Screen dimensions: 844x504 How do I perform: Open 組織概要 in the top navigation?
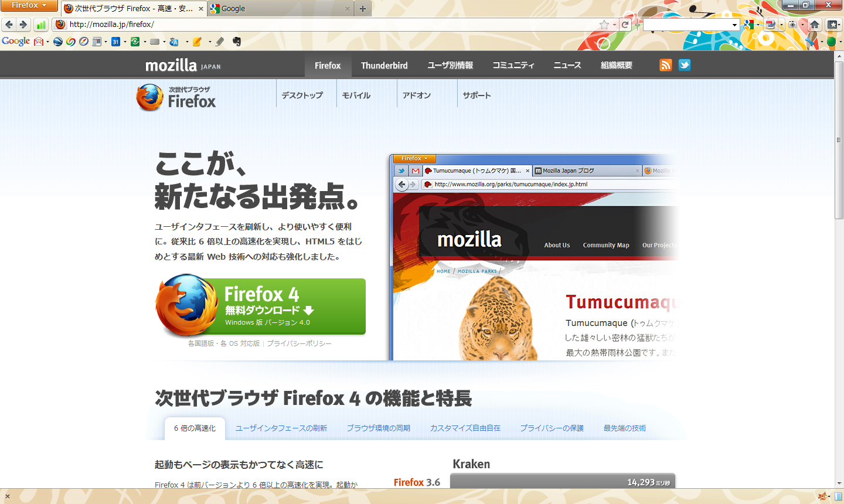[617, 65]
